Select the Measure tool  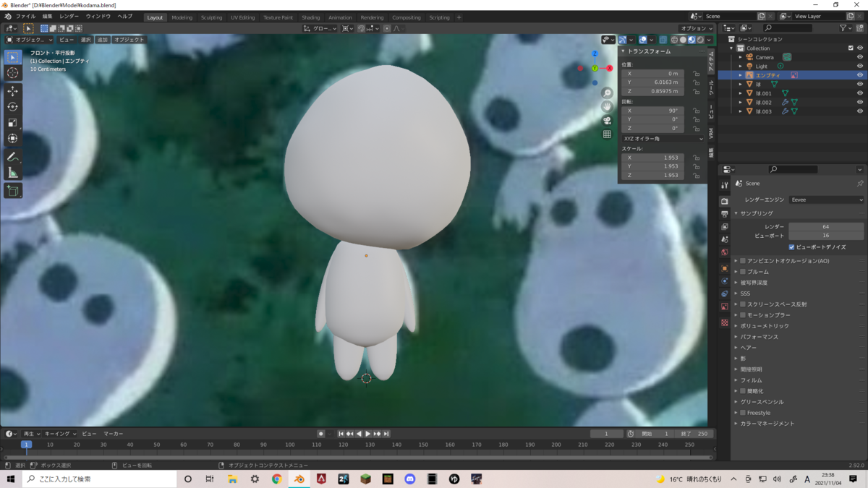click(x=13, y=172)
